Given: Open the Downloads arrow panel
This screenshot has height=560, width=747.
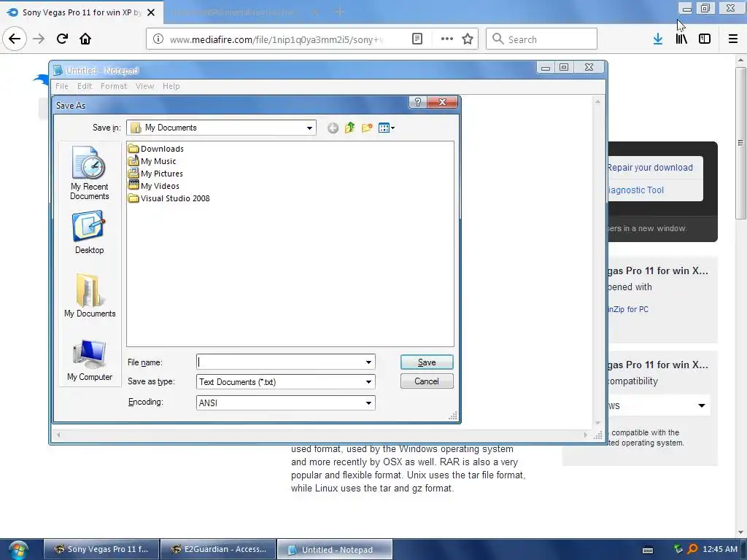Looking at the screenshot, I should [x=658, y=39].
